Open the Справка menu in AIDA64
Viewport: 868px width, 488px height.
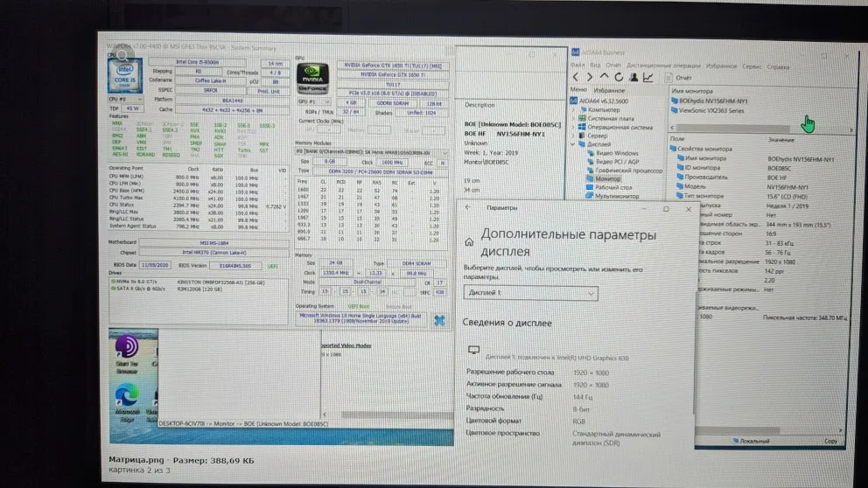[779, 67]
